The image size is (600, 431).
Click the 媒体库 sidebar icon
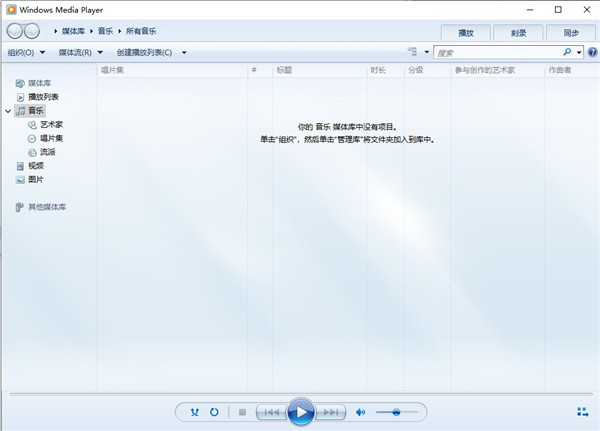20,83
